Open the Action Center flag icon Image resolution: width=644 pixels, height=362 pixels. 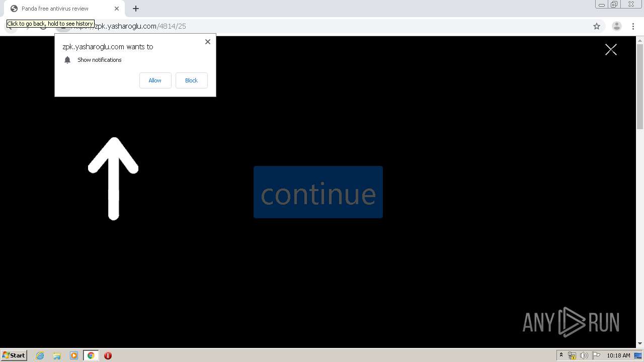point(596,355)
